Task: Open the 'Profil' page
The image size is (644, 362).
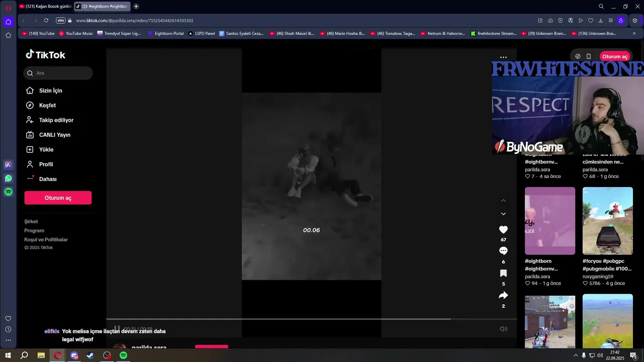Action: pyautogui.click(x=46, y=164)
